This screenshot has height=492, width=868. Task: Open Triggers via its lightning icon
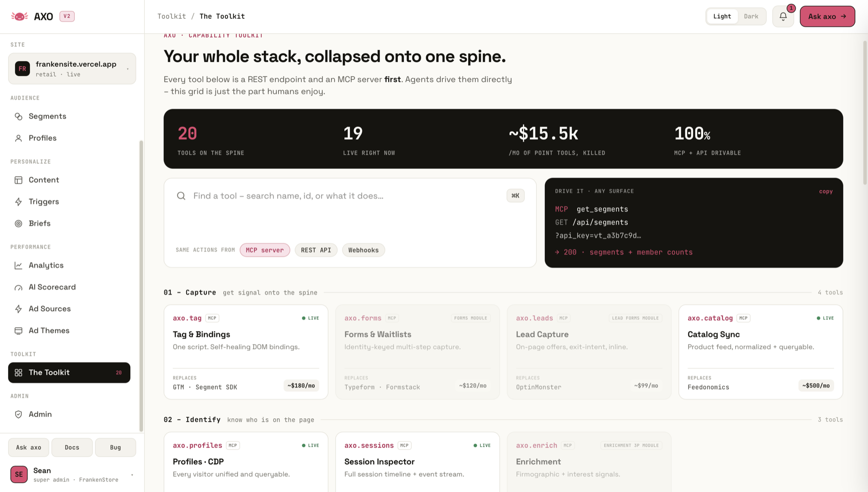pos(18,202)
